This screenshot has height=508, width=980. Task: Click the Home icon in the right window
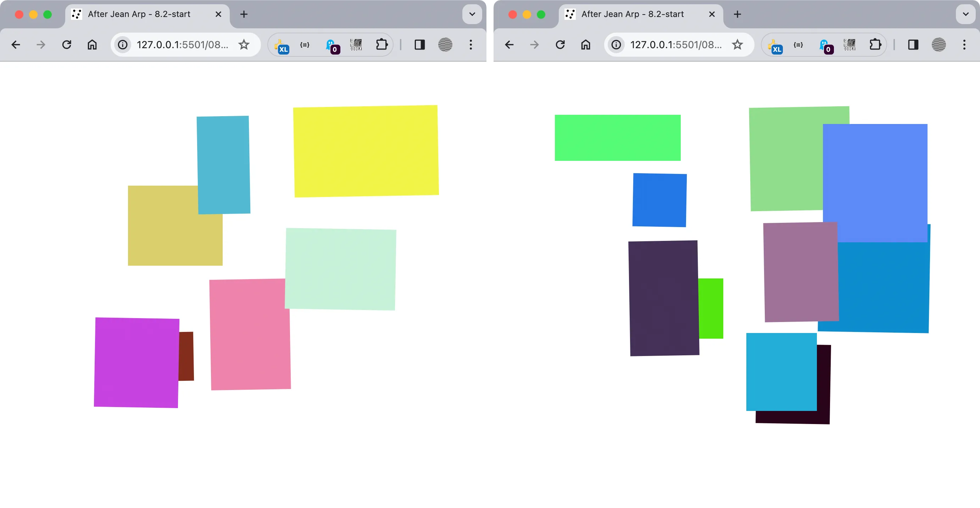[585, 45]
